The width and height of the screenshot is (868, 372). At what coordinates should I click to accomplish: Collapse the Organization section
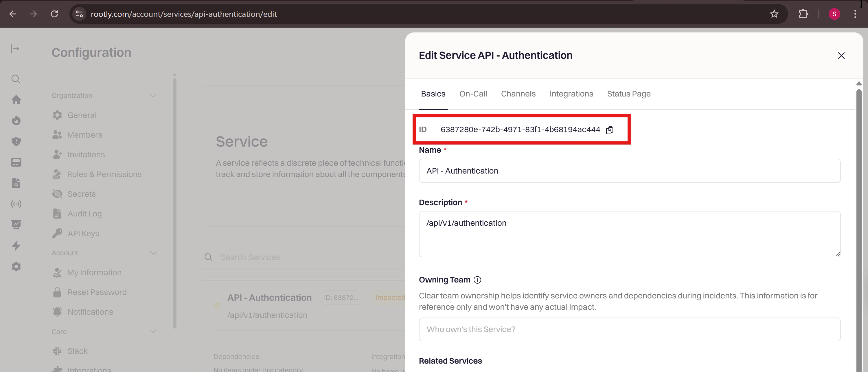pyautogui.click(x=153, y=96)
